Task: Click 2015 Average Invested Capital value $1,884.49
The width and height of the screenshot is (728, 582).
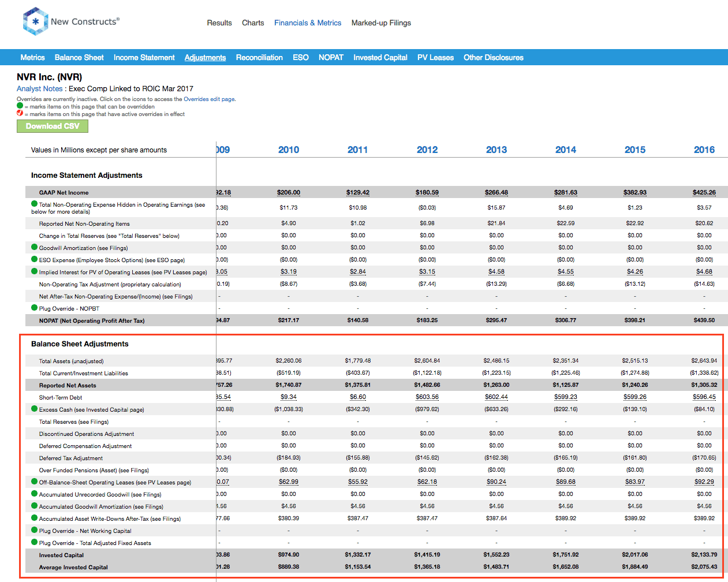Action: (x=635, y=567)
